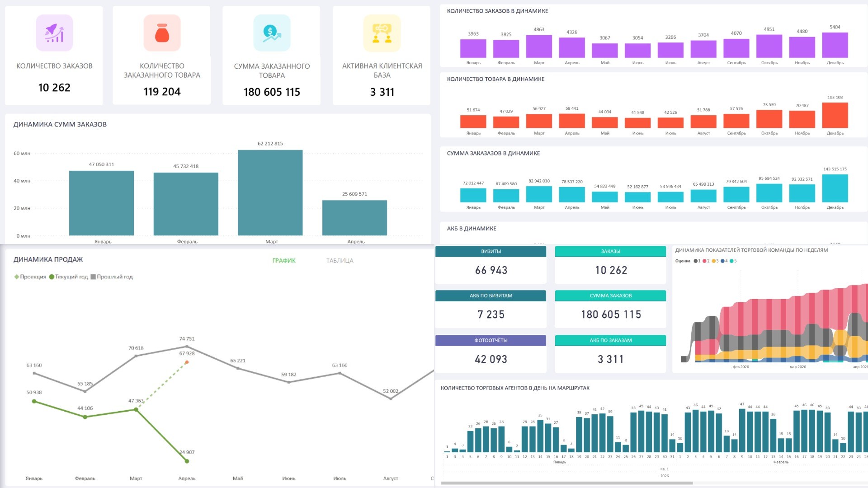Click the Март bar valued 62 212 815
Viewport: 868px width, 488px height.
[270, 193]
